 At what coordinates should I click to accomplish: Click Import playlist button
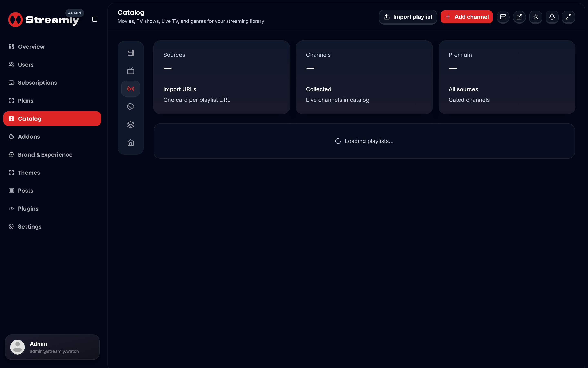pyautogui.click(x=408, y=17)
